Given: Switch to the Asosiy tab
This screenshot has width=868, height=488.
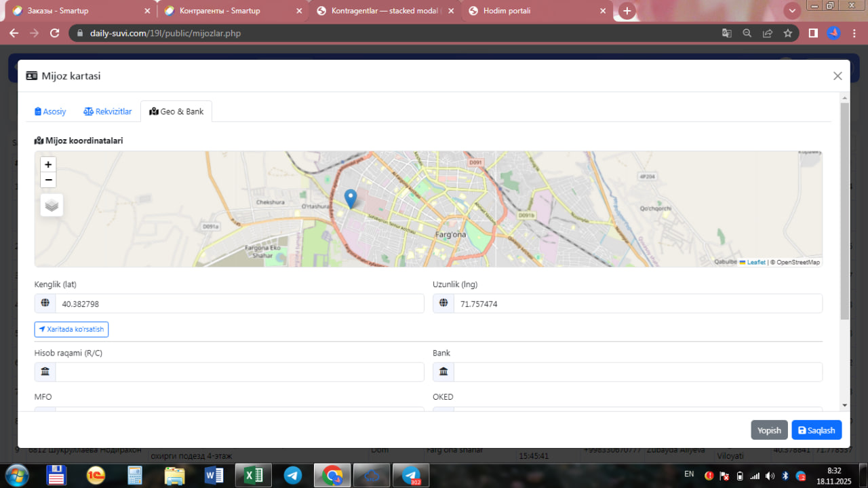Looking at the screenshot, I should click(x=51, y=111).
